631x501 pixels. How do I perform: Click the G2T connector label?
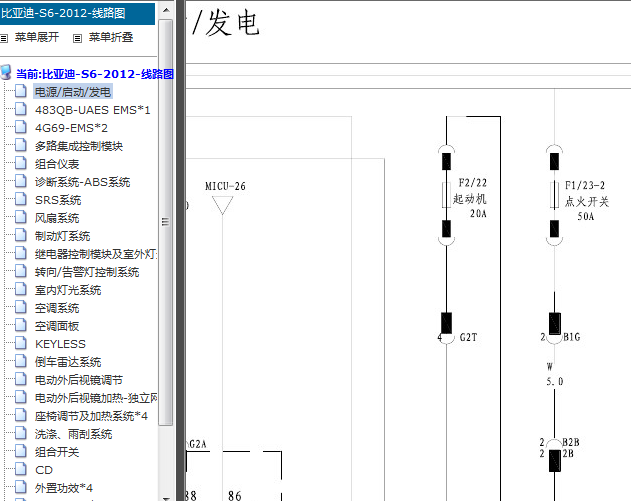[x=468, y=337]
